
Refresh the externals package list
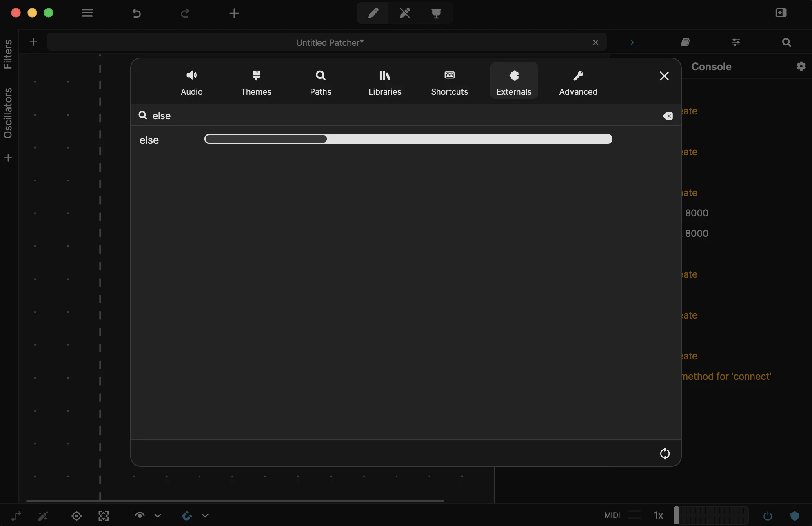pos(665,453)
